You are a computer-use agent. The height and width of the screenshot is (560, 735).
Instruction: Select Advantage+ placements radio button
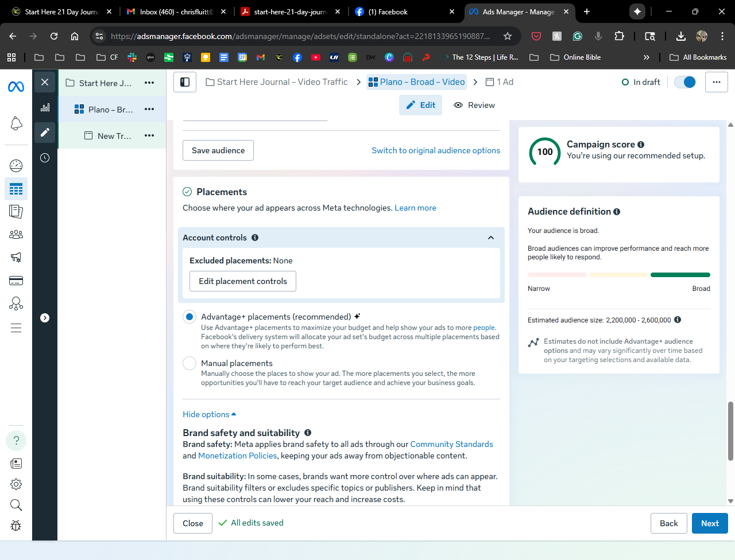point(189,317)
